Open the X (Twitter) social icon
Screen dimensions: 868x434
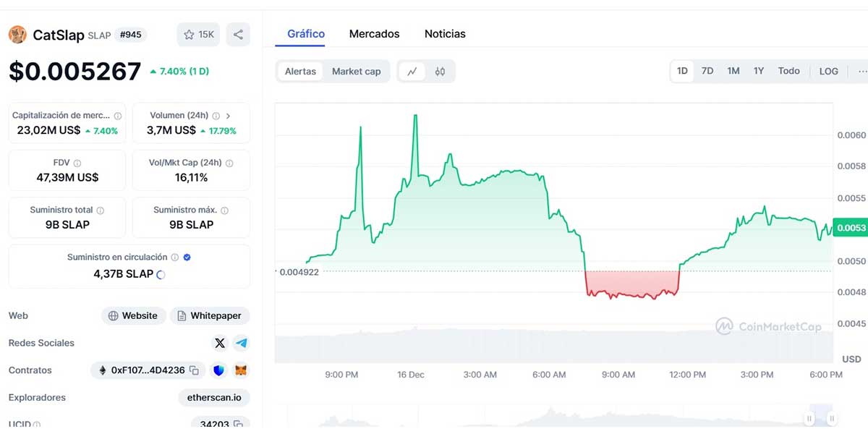pos(220,343)
